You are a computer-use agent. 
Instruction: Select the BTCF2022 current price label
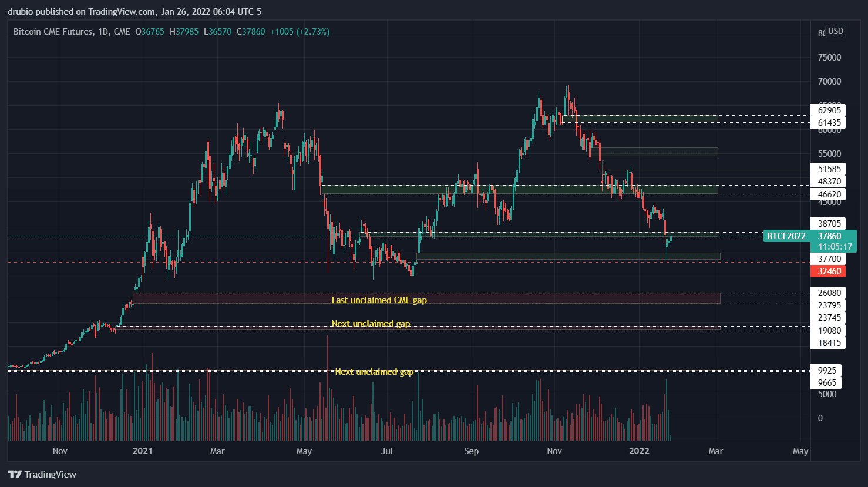786,236
